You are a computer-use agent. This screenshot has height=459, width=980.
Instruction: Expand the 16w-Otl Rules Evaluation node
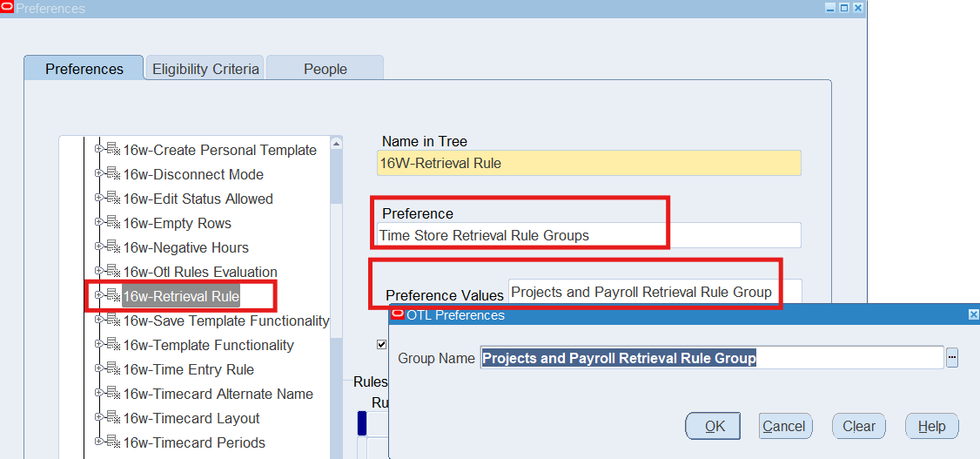[98, 272]
